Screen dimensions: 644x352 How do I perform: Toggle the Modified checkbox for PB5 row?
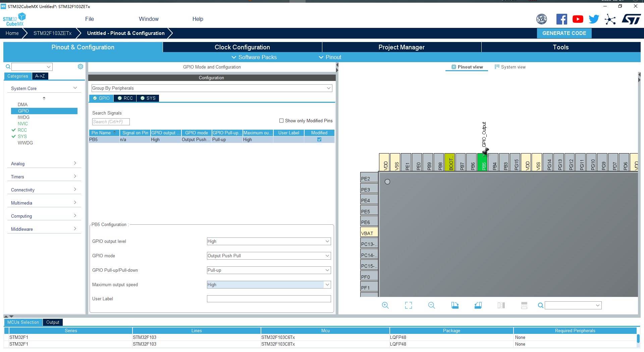tap(319, 139)
